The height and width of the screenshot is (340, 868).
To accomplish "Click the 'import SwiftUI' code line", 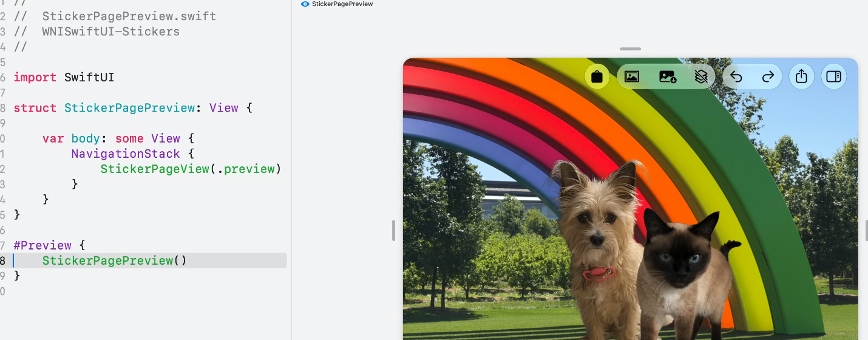I will point(64,77).
